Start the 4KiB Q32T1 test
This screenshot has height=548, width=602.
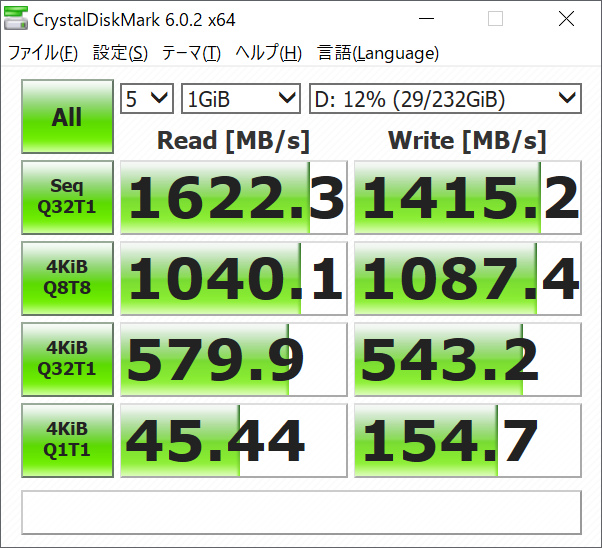click(x=67, y=359)
